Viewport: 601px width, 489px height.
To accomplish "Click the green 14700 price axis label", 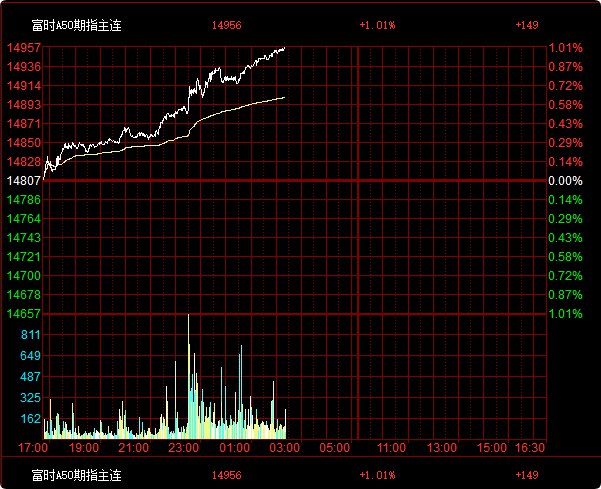I will point(24,275).
